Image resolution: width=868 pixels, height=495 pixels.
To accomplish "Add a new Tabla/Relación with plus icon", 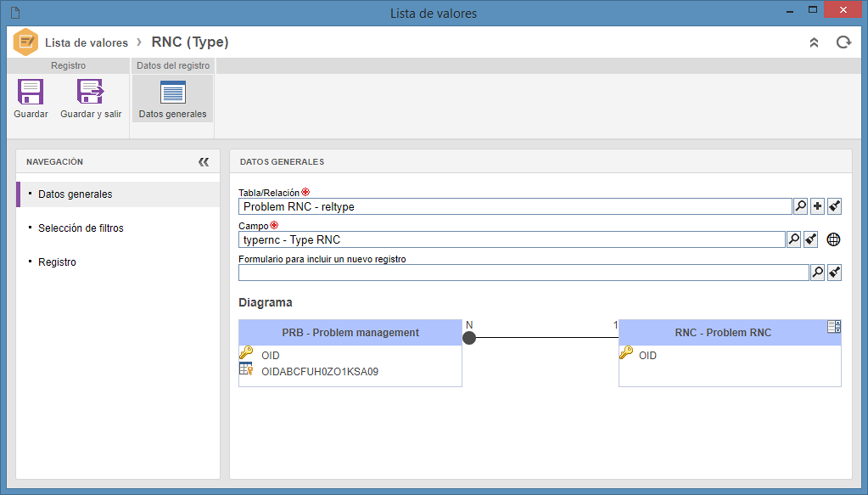I will coord(818,206).
